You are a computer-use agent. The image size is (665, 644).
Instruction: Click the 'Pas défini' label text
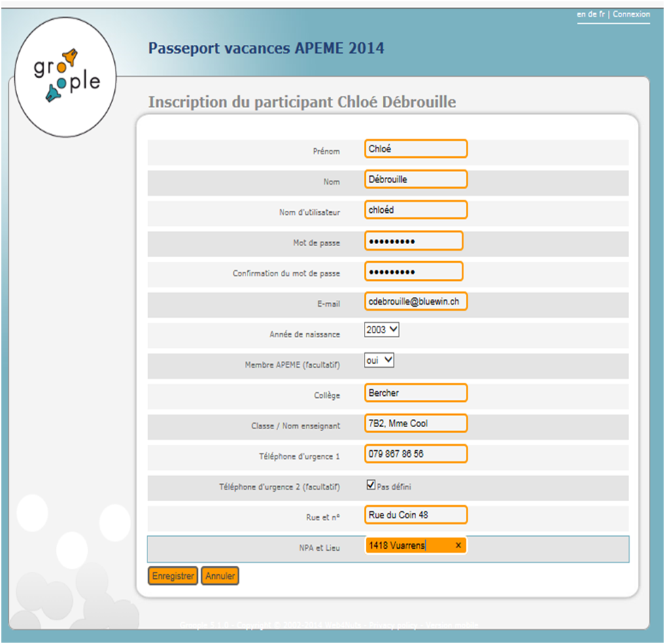[x=394, y=487]
